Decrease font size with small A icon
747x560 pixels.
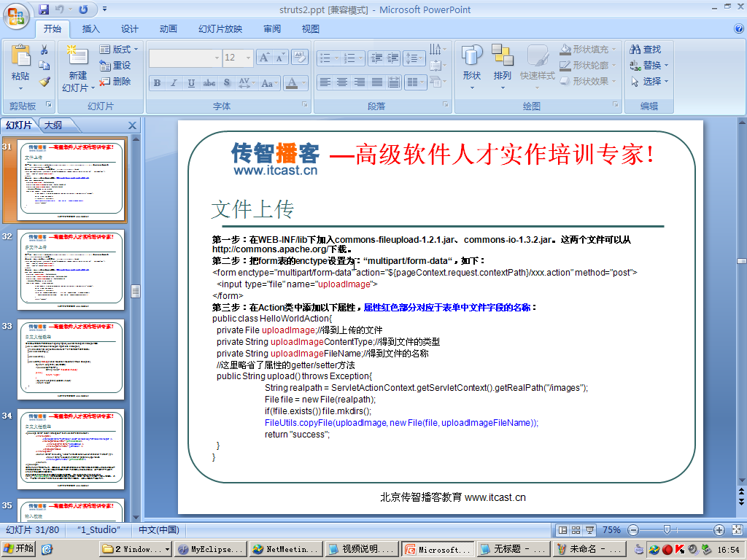click(279, 58)
